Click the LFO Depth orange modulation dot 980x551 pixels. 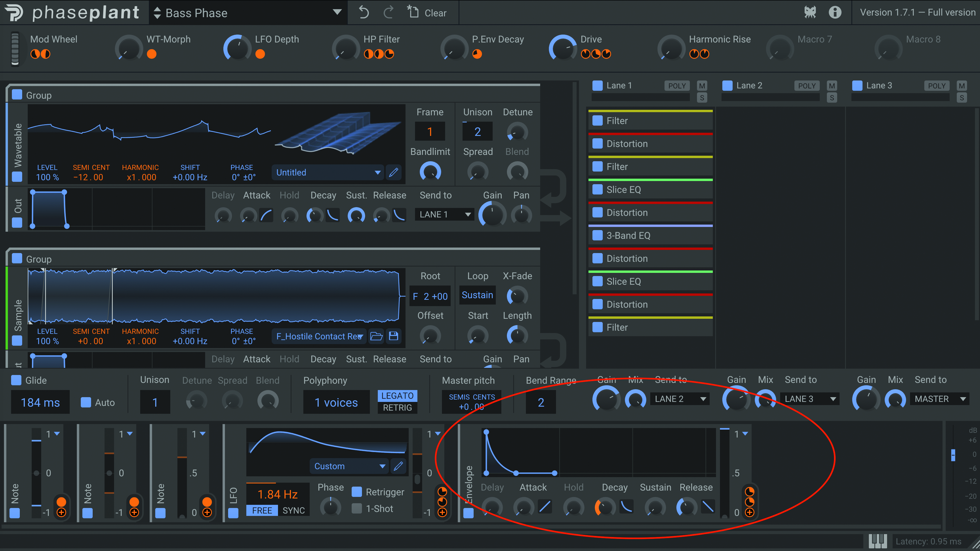[260, 54]
